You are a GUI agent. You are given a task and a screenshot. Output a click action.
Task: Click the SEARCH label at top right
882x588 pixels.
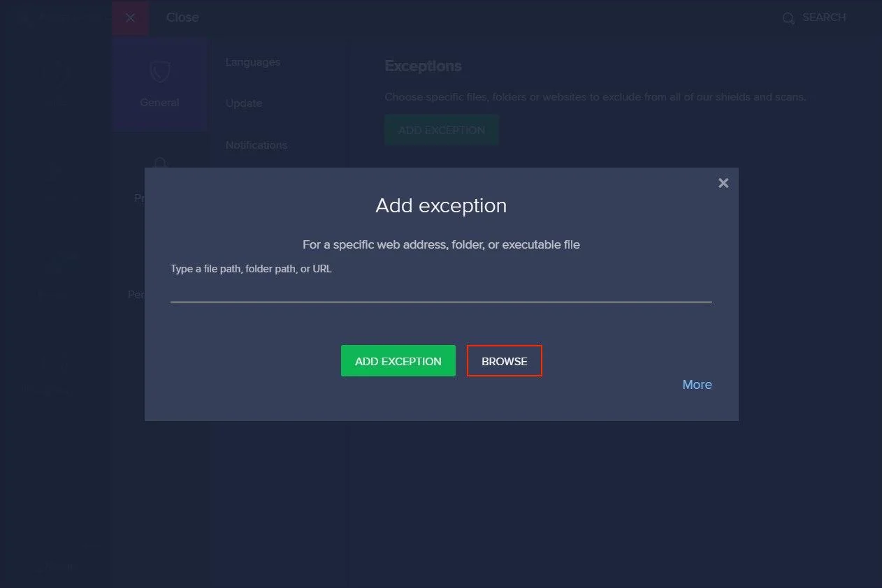click(824, 17)
